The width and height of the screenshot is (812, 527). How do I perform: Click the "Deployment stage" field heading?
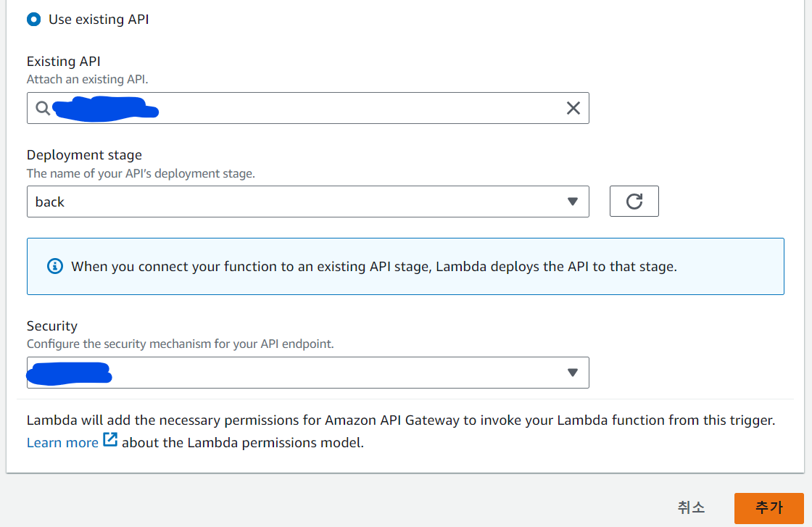[x=84, y=155]
